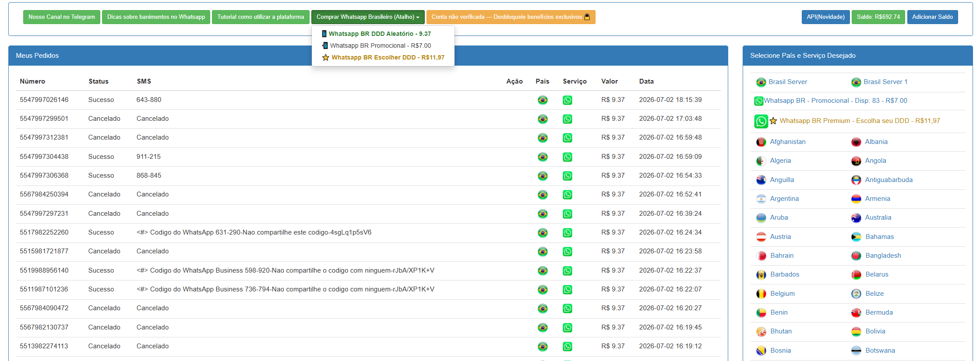The image size is (980, 361).
Task: Click Saldo: R$692.74 balance button
Action: pos(878,17)
